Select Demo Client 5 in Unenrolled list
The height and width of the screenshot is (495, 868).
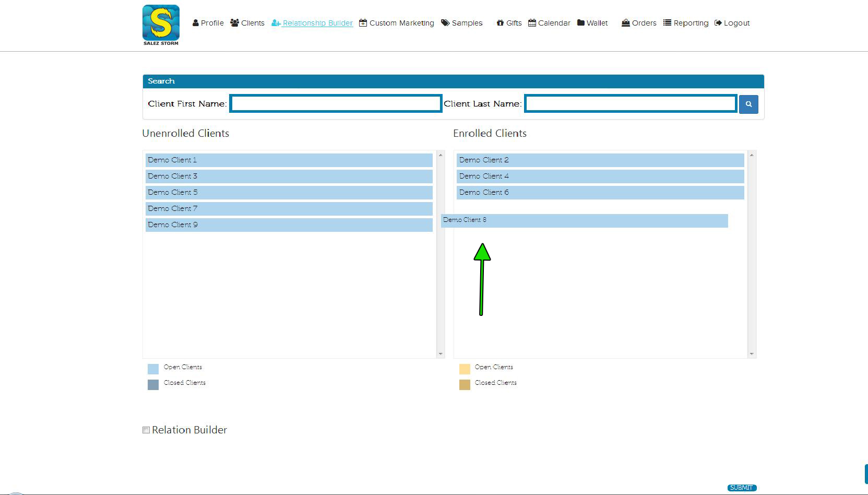point(289,193)
